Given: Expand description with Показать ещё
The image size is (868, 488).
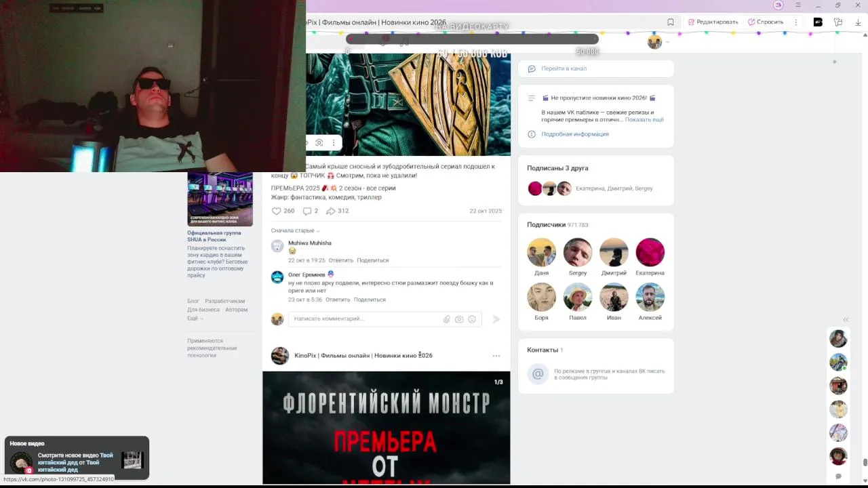Looking at the screenshot, I should click(644, 119).
